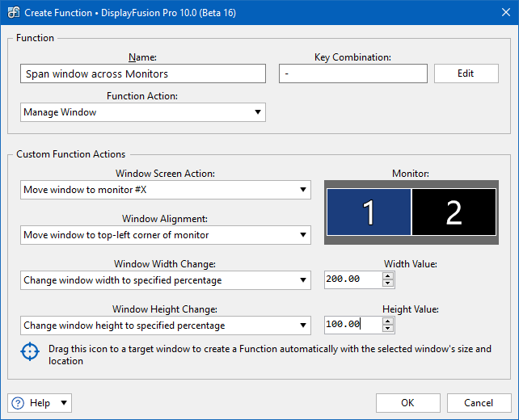Expand the Window Height Change dropdown
This screenshot has height=420, width=519.
tap(166, 325)
